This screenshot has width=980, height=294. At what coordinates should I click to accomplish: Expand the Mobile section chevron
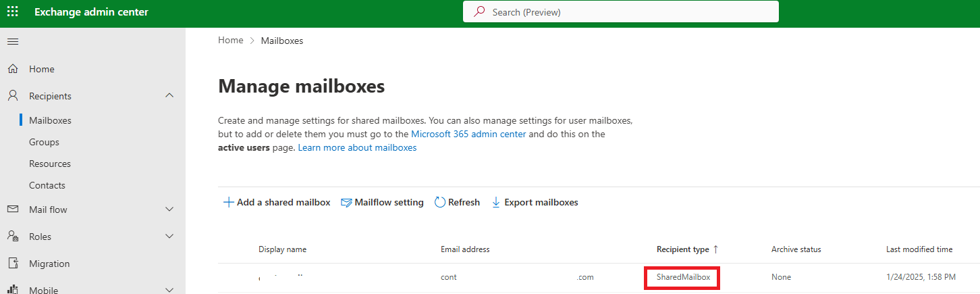click(x=169, y=290)
